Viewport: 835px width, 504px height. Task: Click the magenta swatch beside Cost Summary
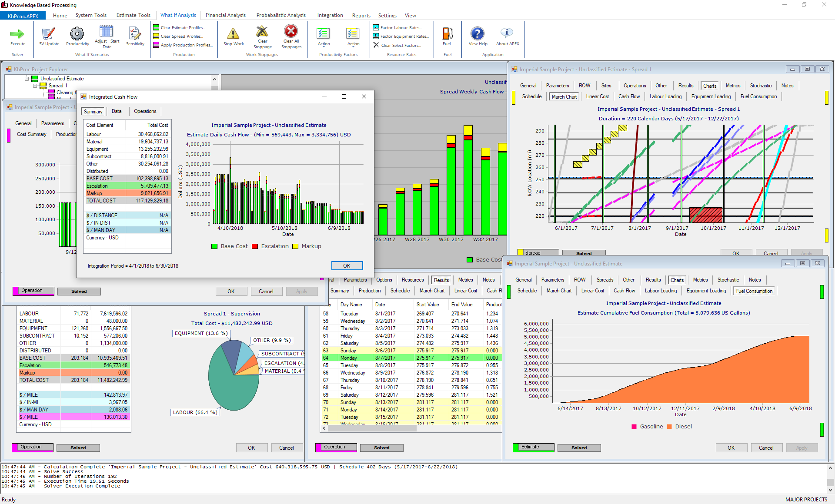tap(9, 135)
